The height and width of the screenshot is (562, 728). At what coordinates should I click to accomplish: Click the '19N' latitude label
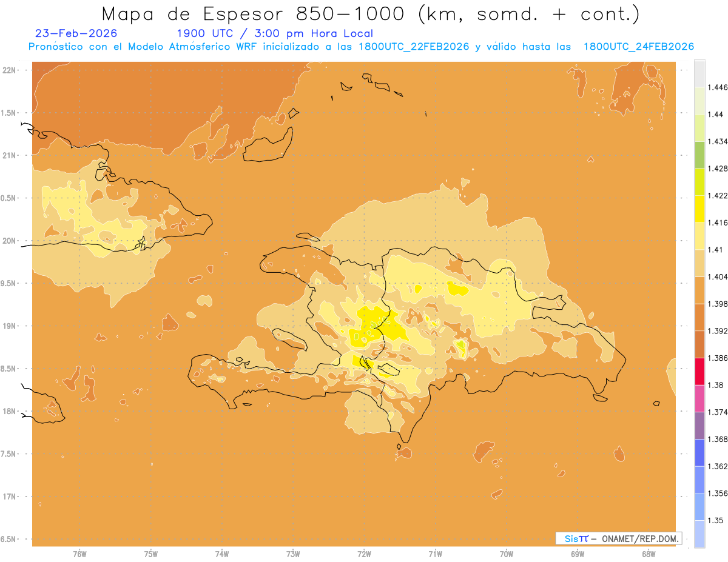[x=9, y=326]
